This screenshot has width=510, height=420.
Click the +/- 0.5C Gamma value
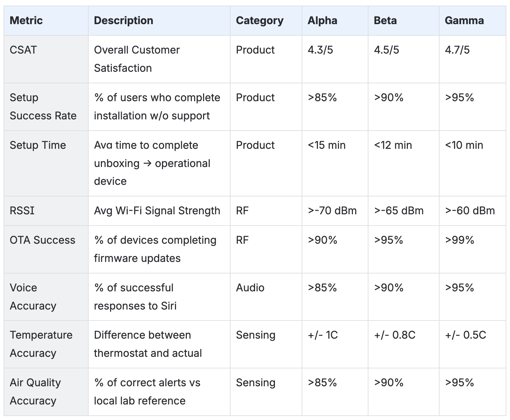pos(465,335)
